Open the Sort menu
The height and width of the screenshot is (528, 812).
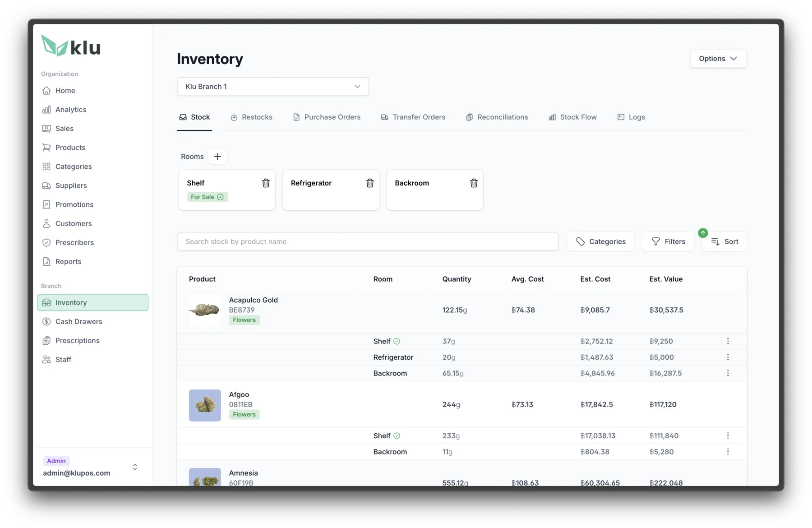pyautogui.click(x=724, y=241)
